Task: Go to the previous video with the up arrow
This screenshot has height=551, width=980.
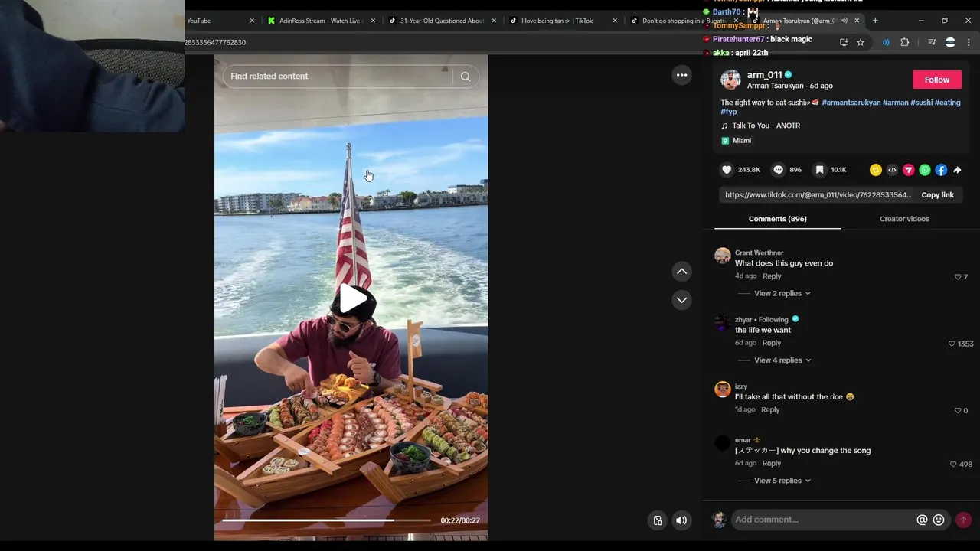Action: [x=681, y=272]
